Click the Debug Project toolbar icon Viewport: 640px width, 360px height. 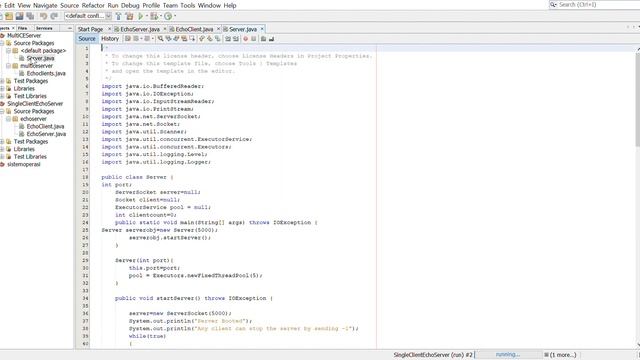(x=154, y=16)
